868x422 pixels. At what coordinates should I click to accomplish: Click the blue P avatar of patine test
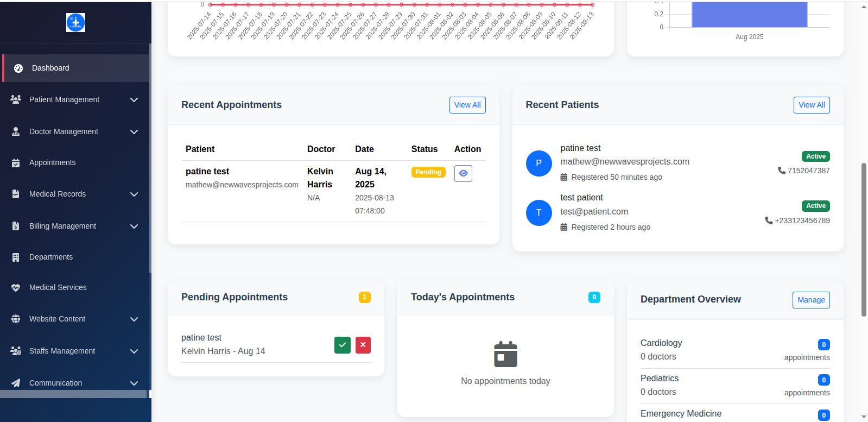(x=539, y=163)
